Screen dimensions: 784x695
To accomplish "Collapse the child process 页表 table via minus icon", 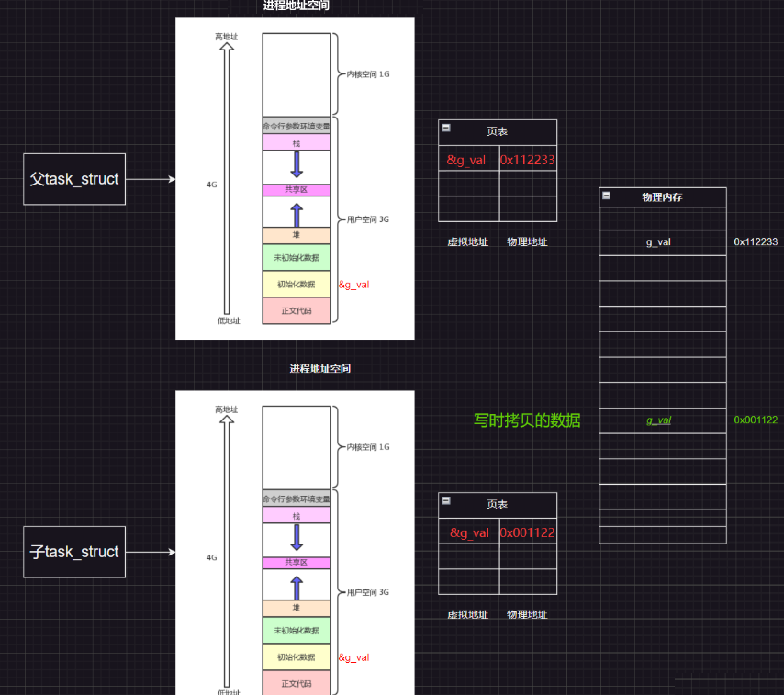I will (x=446, y=500).
